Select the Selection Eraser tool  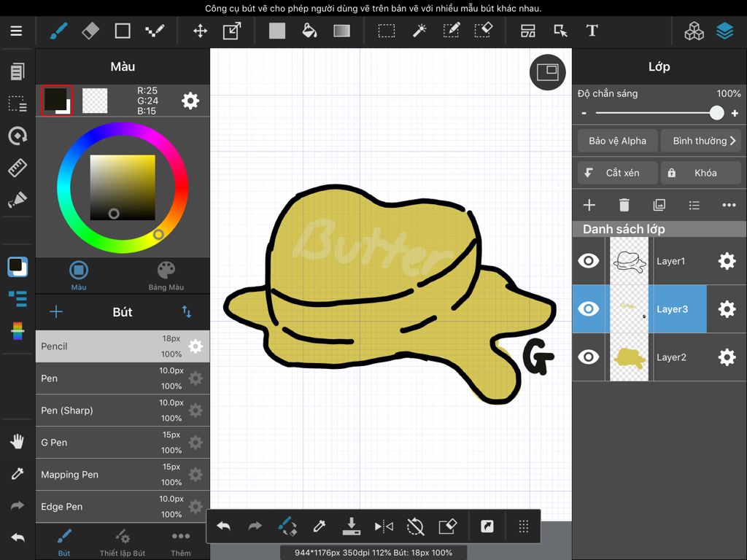click(484, 31)
